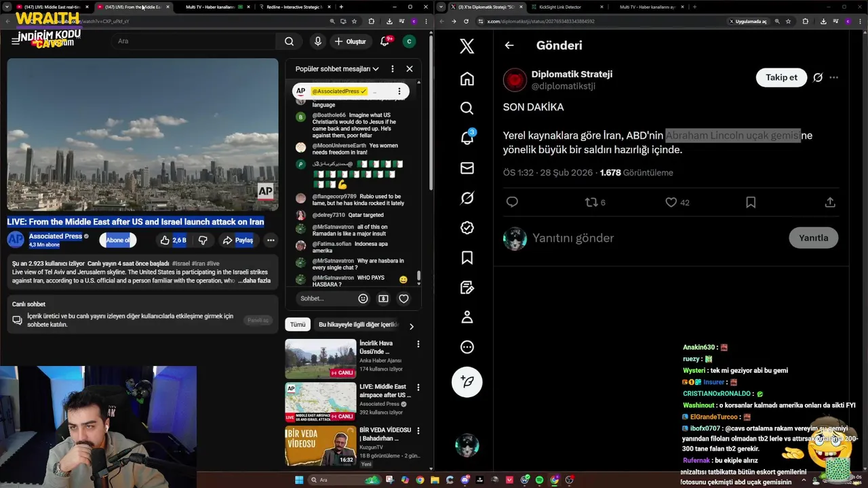This screenshot has height=488, width=868.
Task: Open menu for İncirlik Hava Üssü video
Action: pyautogui.click(x=418, y=344)
